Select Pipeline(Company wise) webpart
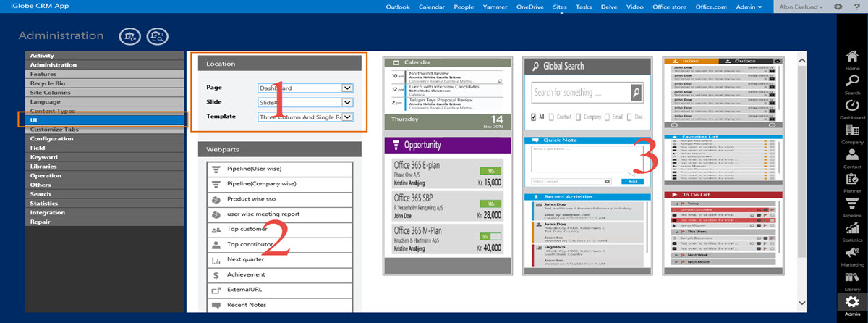 280,184
